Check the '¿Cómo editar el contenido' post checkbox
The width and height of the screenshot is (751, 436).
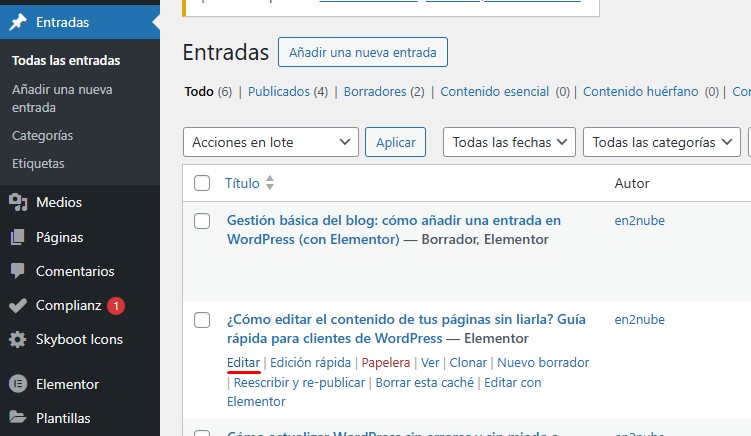[202, 320]
